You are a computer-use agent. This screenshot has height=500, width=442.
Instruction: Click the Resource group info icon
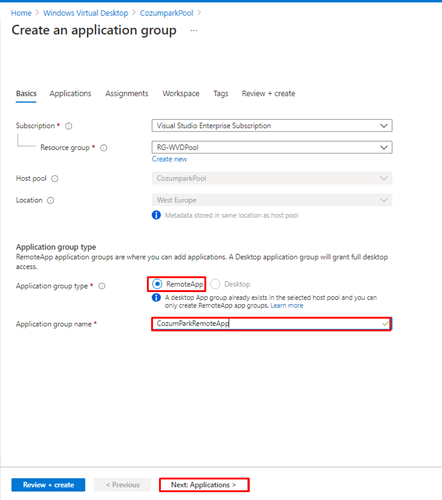104,148
